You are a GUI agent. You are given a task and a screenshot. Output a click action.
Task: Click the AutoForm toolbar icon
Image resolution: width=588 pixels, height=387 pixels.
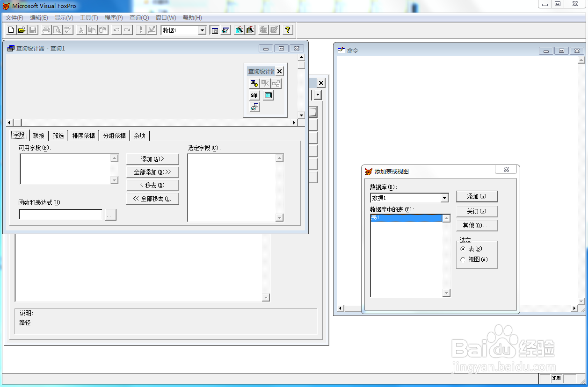pyautogui.click(x=263, y=30)
